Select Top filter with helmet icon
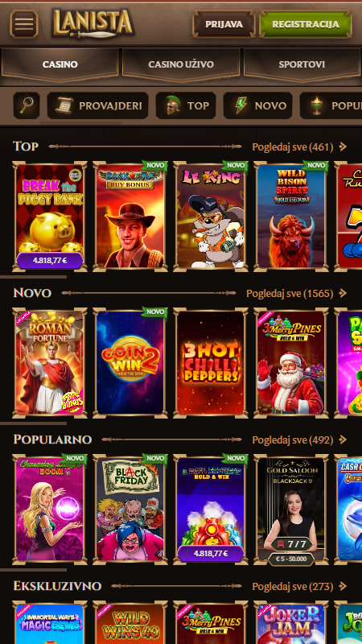The width and height of the screenshot is (362, 644). point(186,105)
